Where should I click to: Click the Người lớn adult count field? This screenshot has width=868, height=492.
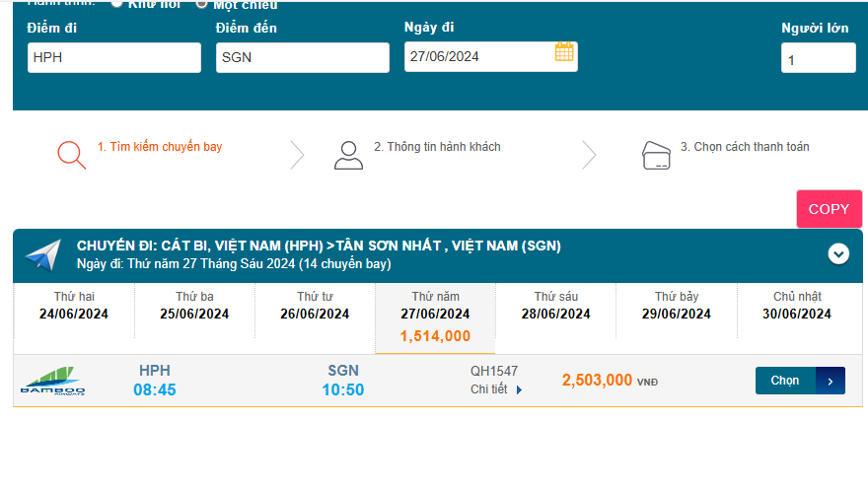click(x=818, y=59)
